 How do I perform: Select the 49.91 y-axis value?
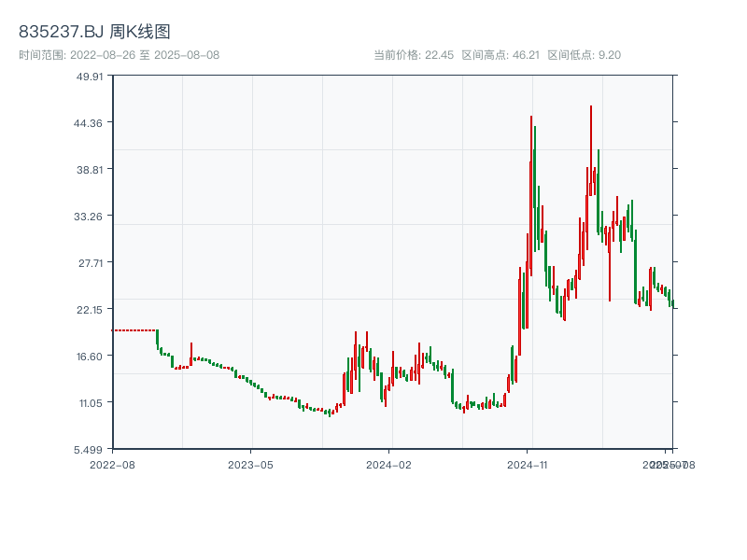point(90,79)
